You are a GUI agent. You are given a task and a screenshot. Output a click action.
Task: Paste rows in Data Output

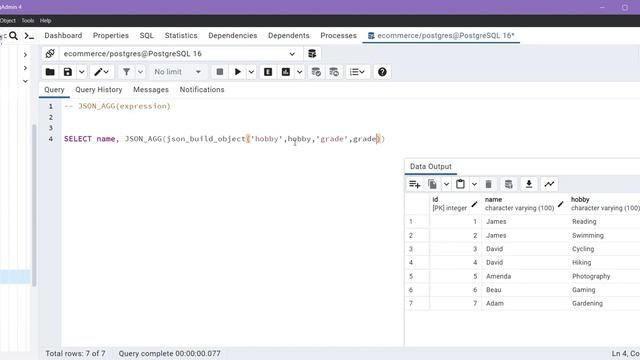tap(460, 184)
